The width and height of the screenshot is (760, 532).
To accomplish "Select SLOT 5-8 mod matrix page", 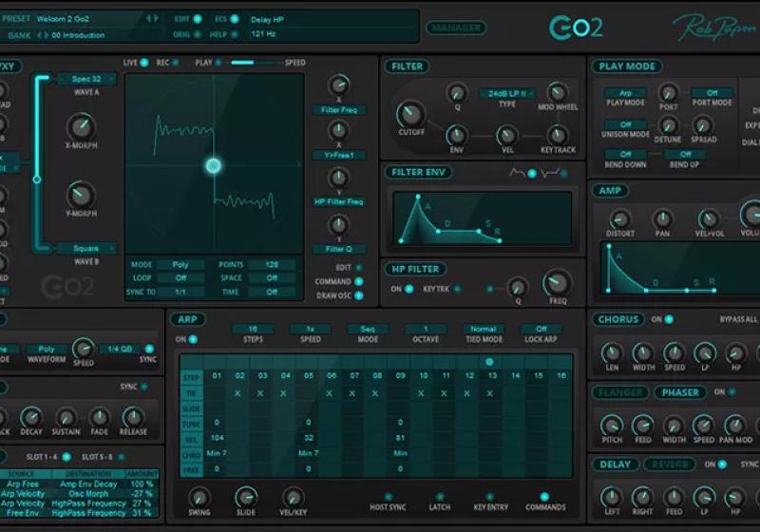I will tap(122, 457).
